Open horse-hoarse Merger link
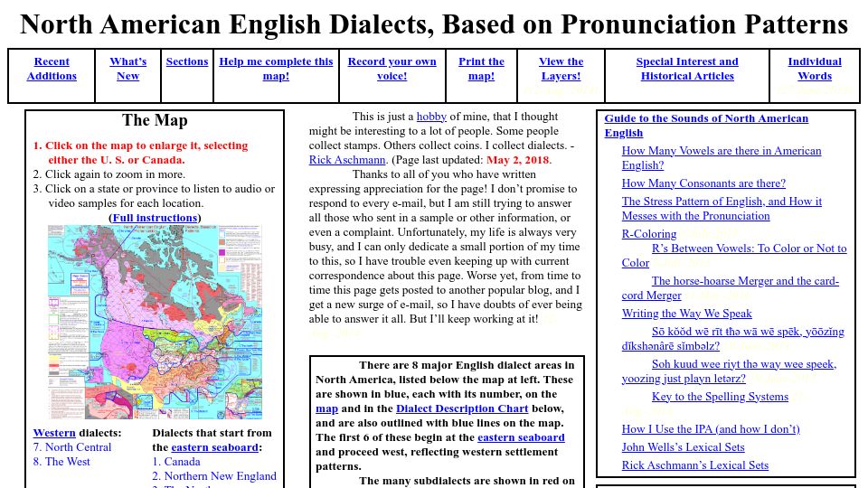 pyautogui.click(x=731, y=287)
